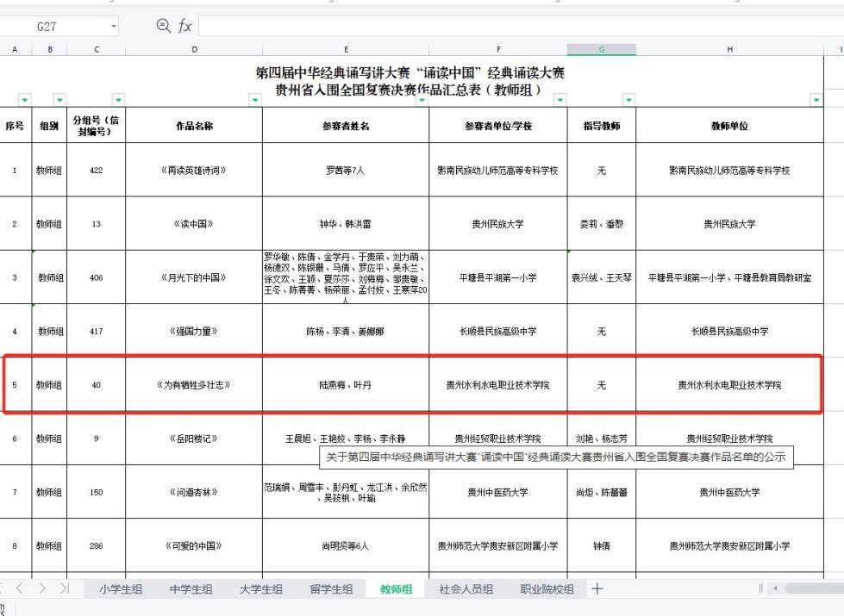Click into the formula bar input
The height and width of the screenshot is (616, 844).
521,26
